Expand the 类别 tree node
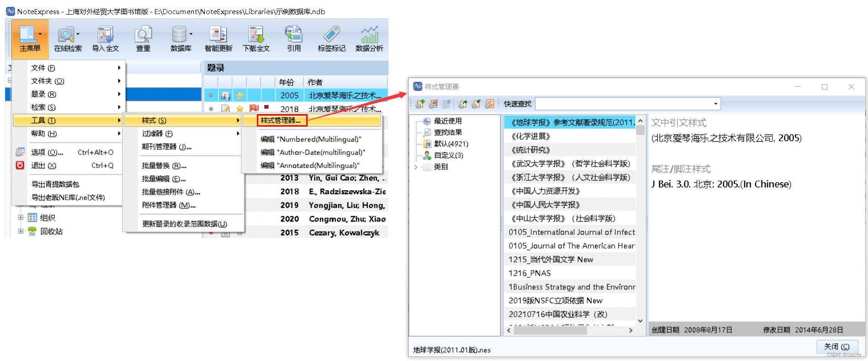 415,167
